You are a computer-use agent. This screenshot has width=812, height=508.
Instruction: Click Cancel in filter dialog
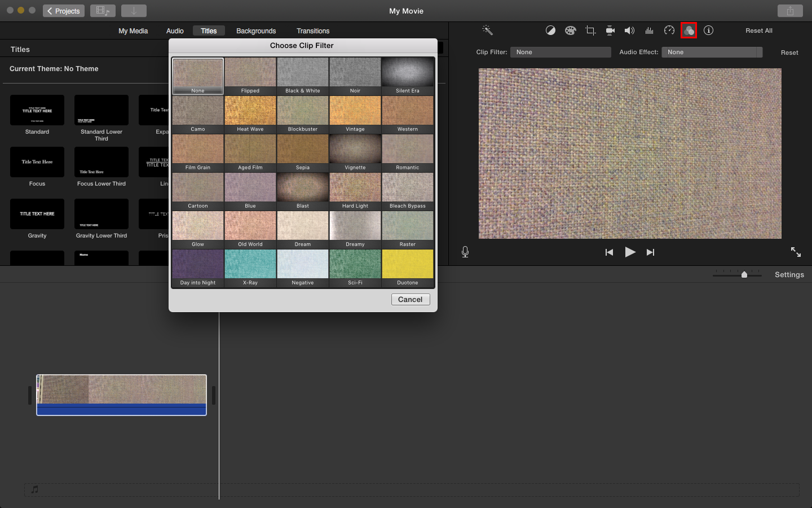click(x=411, y=299)
